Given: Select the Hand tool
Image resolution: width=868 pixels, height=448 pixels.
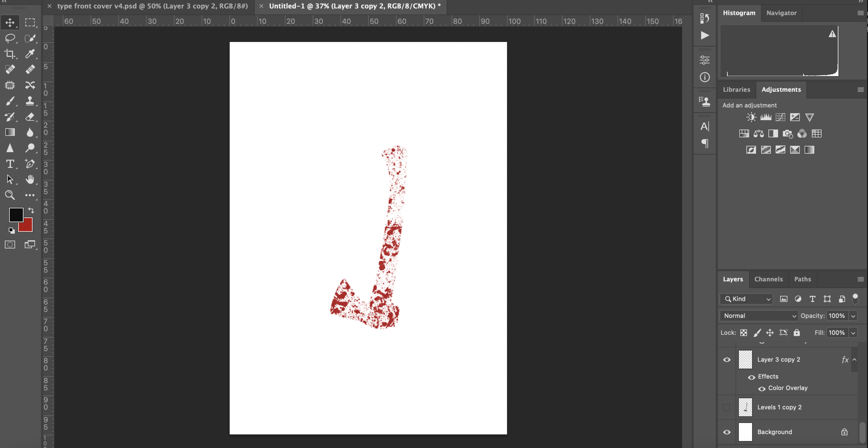Looking at the screenshot, I should (x=30, y=180).
